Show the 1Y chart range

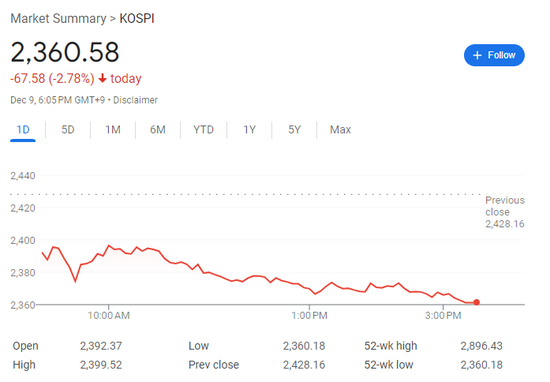coord(249,130)
